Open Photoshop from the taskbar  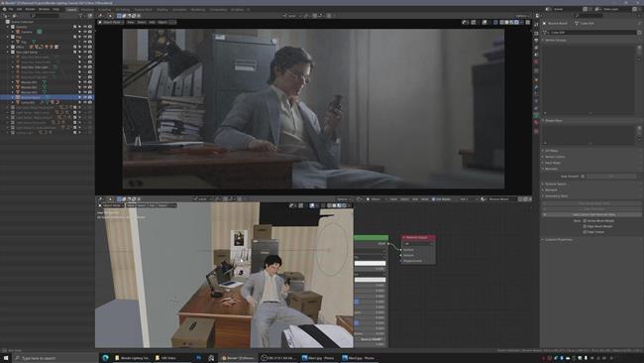click(x=199, y=358)
